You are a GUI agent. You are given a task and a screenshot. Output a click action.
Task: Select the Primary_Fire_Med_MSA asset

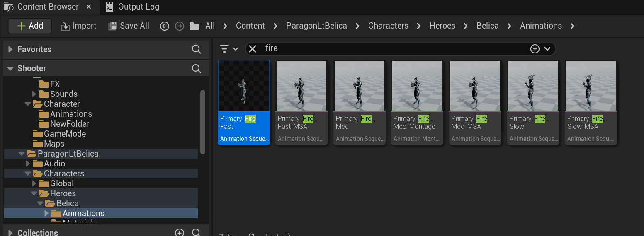point(475,103)
